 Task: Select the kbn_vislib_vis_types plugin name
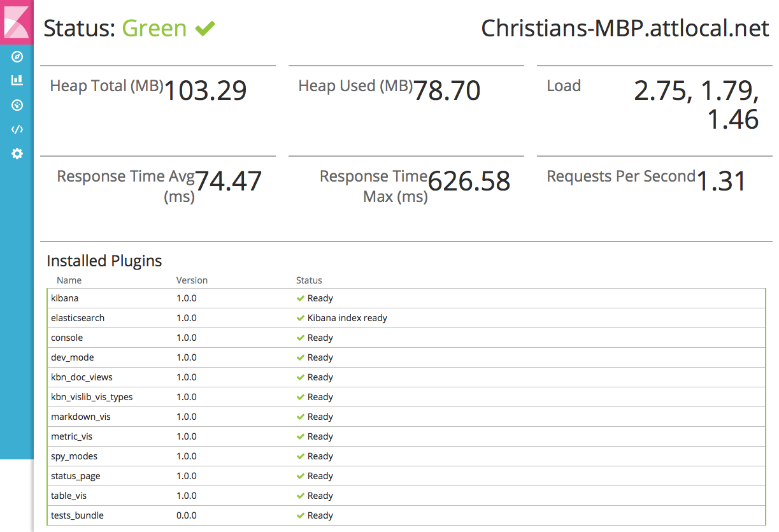click(92, 397)
